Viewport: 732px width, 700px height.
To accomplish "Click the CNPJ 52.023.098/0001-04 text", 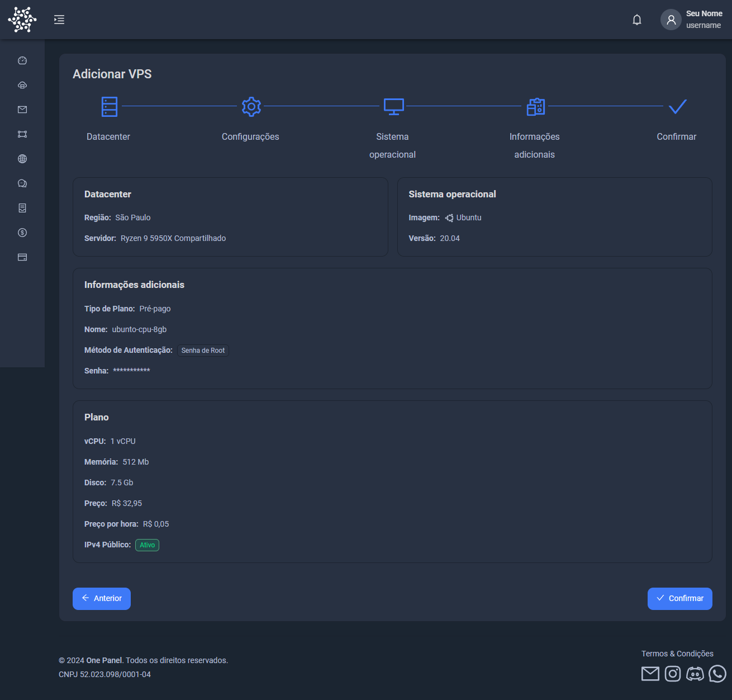I will point(105,674).
